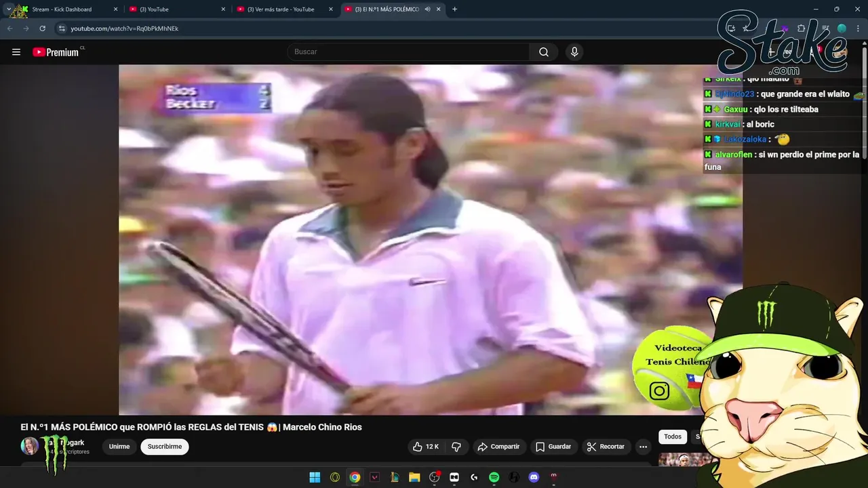Open a new browser tab
Image resolution: width=868 pixels, height=488 pixels.
[x=454, y=9]
